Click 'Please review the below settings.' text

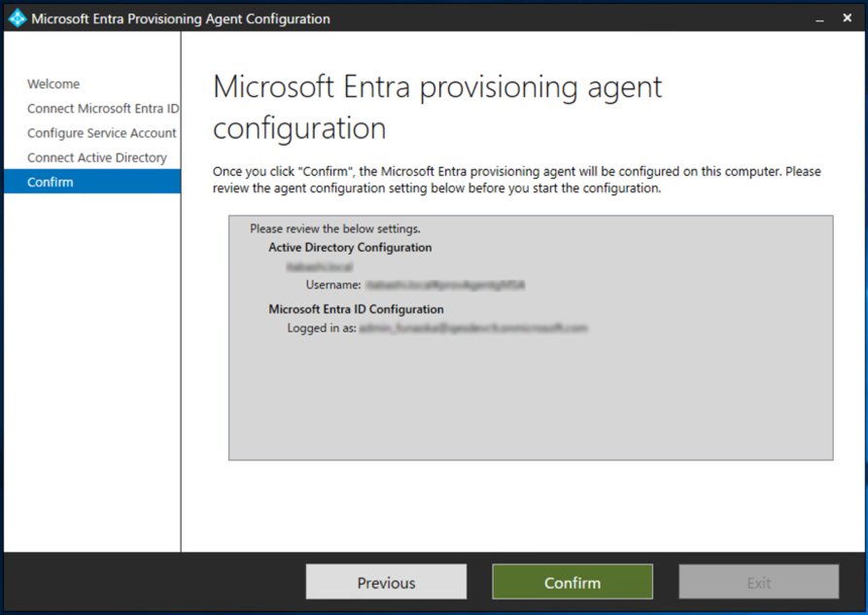coord(335,228)
